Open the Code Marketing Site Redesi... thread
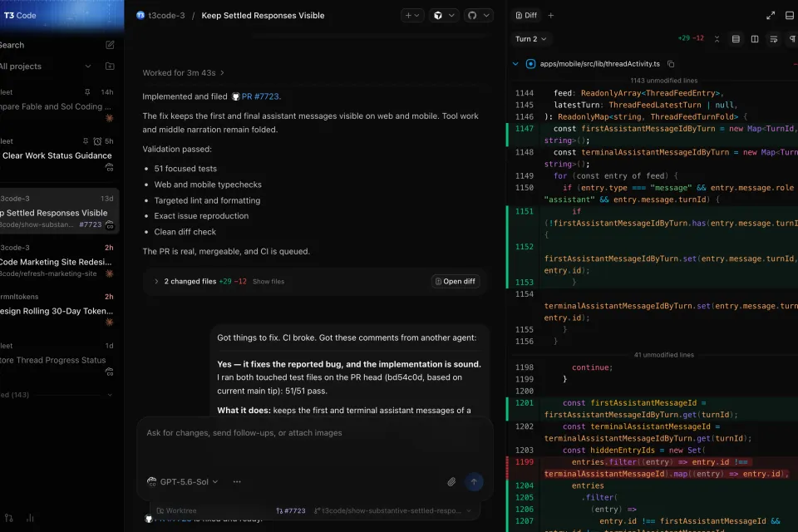This screenshot has width=798, height=532. click(56, 262)
